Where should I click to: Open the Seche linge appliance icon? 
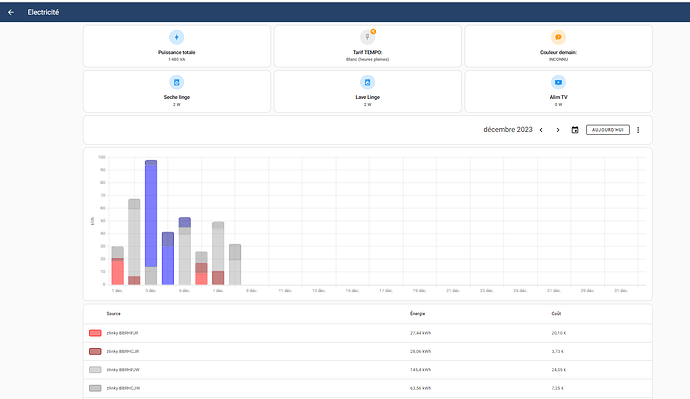(176, 82)
